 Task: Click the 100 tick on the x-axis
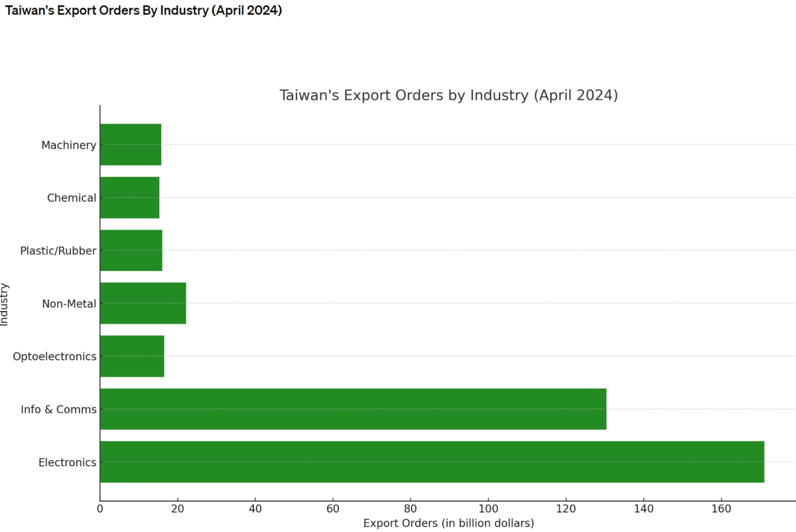point(488,509)
